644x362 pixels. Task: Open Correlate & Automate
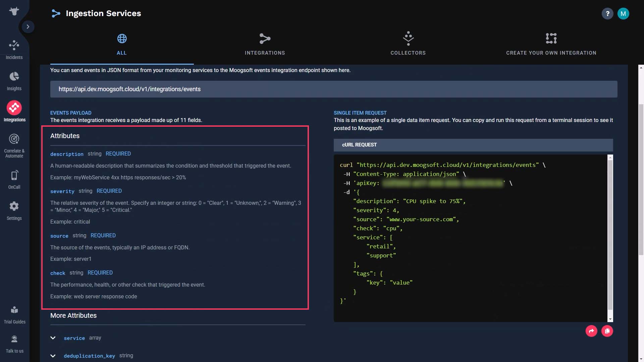[x=14, y=146]
